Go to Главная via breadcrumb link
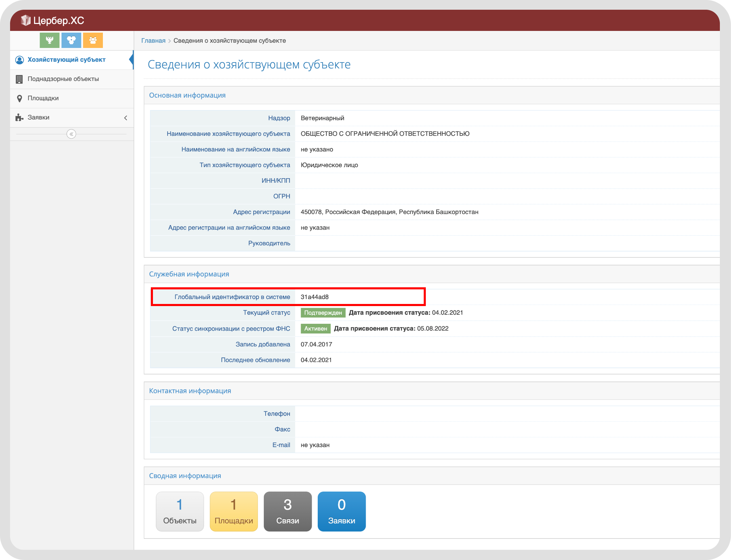The height and width of the screenshot is (560, 731). 153,41
